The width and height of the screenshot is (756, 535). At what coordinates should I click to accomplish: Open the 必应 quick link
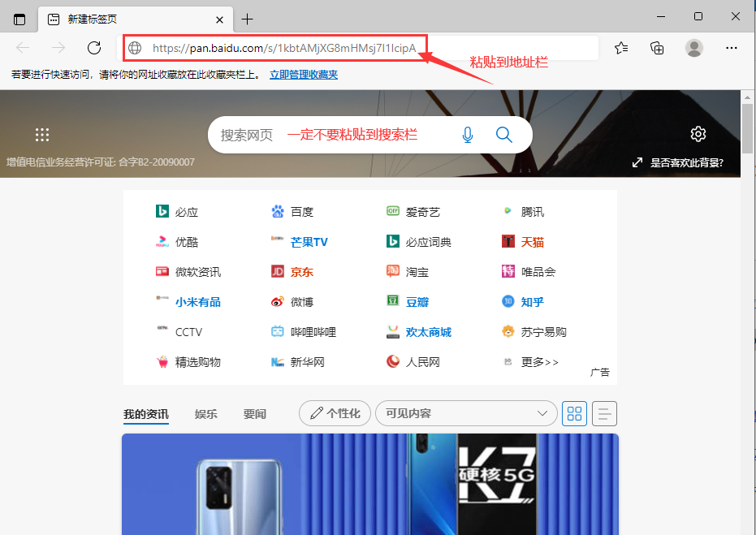tap(177, 212)
